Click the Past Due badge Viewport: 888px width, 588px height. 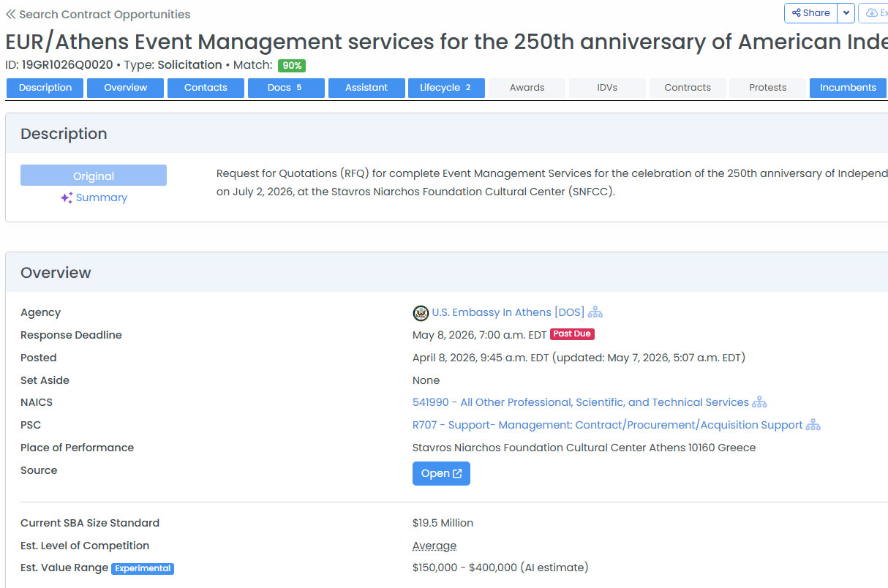pyautogui.click(x=572, y=334)
